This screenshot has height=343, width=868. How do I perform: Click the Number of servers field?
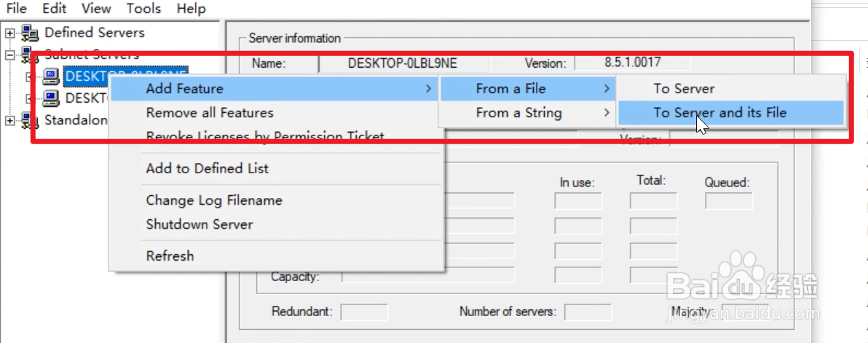coord(588,312)
